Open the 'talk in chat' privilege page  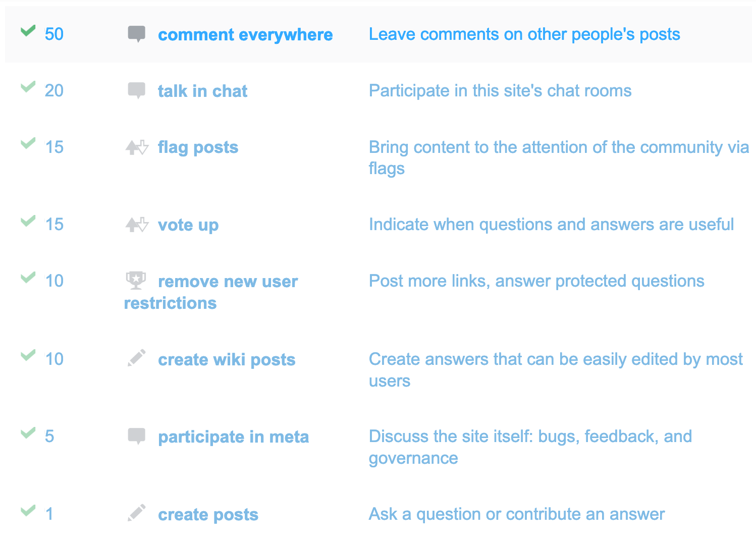(202, 91)
